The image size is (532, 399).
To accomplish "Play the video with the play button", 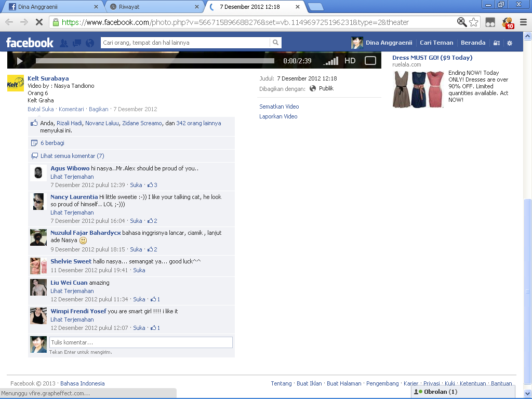I will (x=20, y=61).
